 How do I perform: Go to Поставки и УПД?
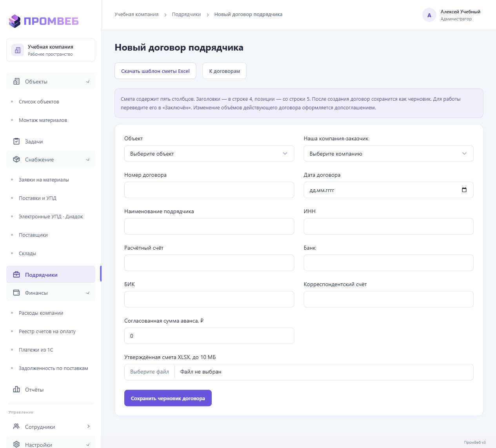coord(38,198)
